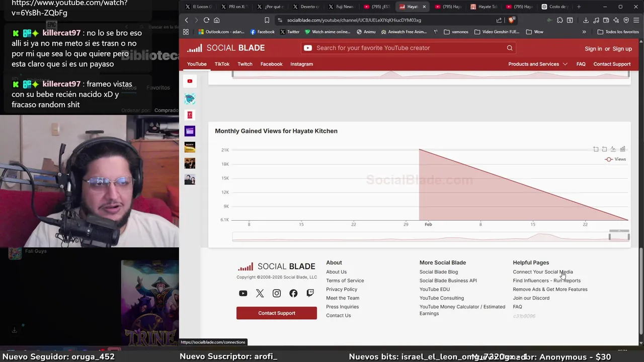Select the YouTube platform tab
This screenshot has height=362, width=644.
(x=197, y=64)
